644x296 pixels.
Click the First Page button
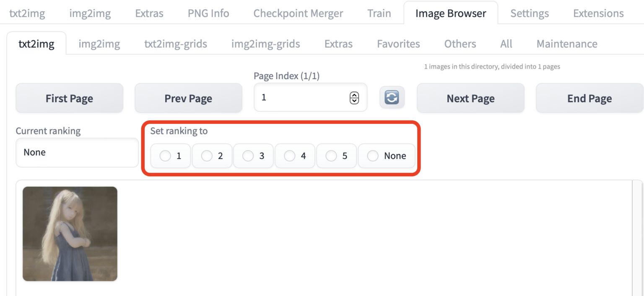tap(69, 98)
